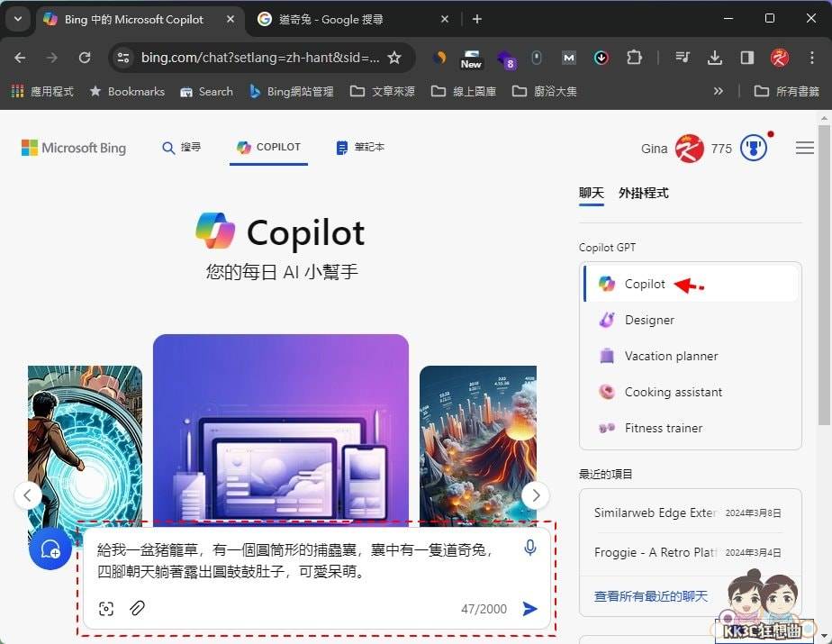Click the chat prompt text box
Screen dimensions: 832x644
[297, 560]
